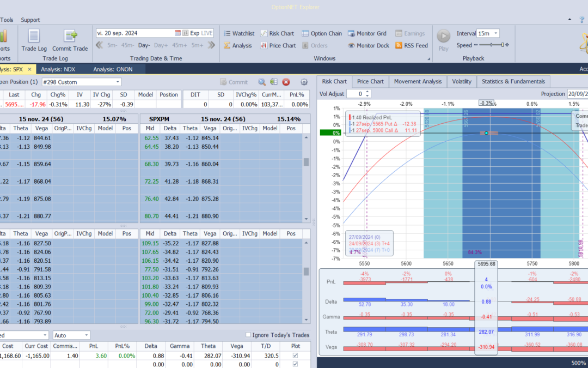Viewport: 588px width, 368px height.
Task: Click the Projection date field
Action: (577, 94)
